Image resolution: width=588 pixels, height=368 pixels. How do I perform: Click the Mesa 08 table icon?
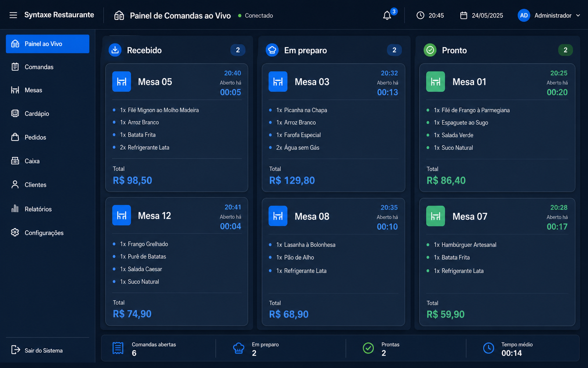click(x=278, y=216)
